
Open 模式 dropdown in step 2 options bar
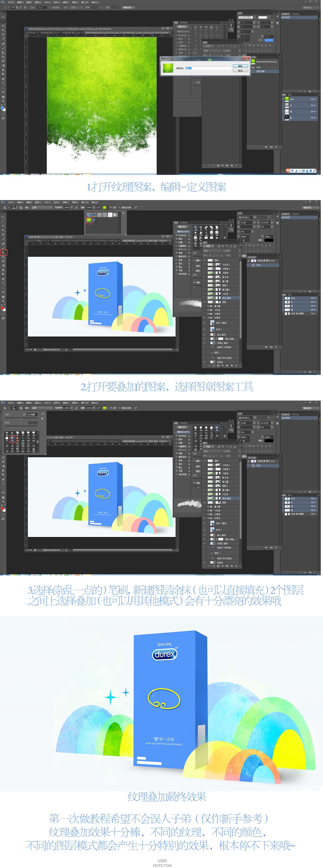point(42,208)
